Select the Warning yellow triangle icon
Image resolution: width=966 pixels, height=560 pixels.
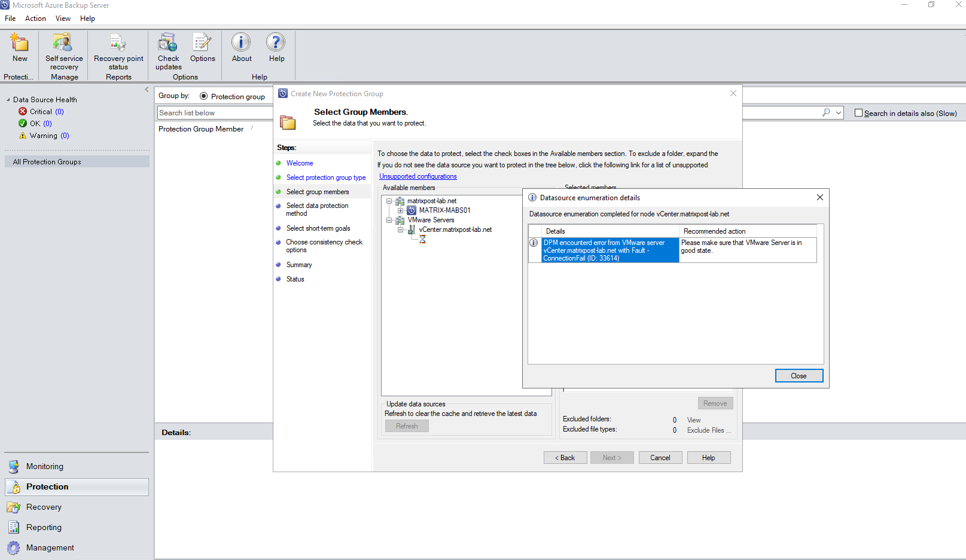(x=23, y=136)
